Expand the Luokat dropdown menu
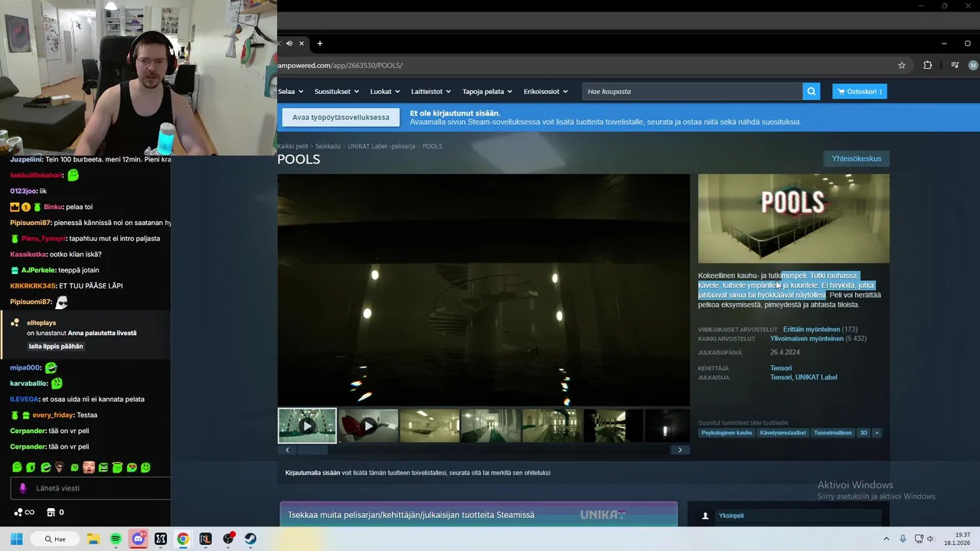980x551 pixels. click(x=385, y=91)
